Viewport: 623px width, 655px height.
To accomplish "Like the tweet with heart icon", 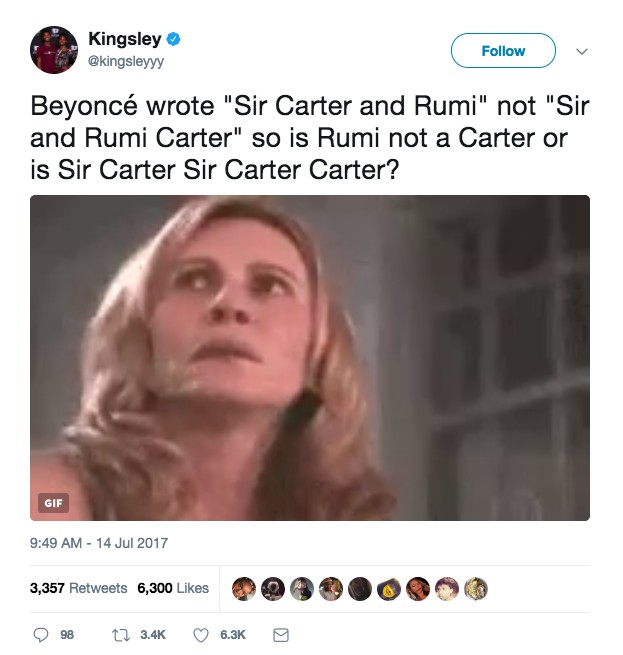I will tap(201, 635).
